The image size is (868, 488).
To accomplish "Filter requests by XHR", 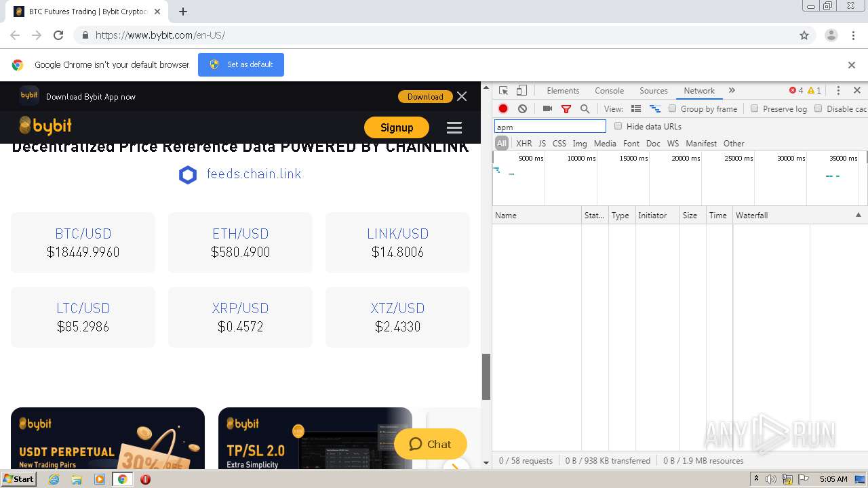I will (x=524, y=144).
